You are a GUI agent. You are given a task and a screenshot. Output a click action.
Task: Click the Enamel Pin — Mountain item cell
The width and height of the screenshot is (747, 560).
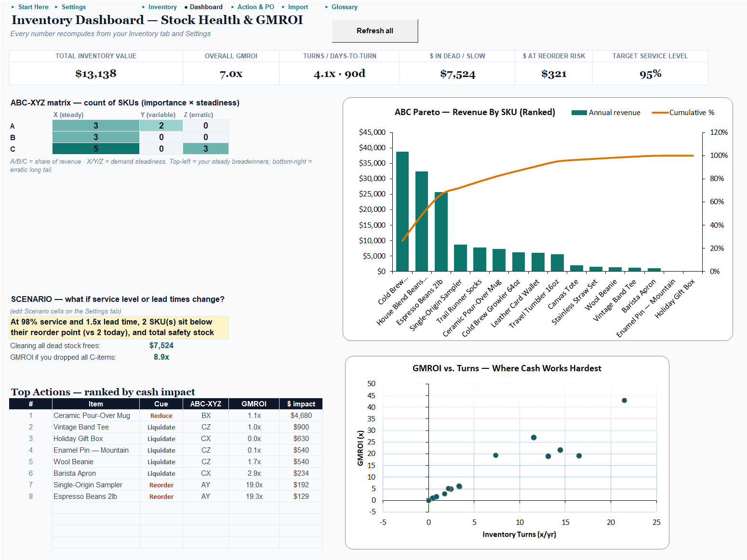pos(96,450)
